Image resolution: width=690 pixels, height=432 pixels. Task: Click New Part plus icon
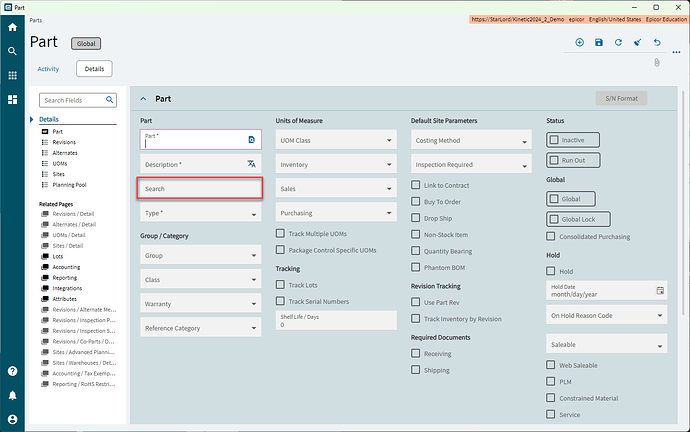coord(580,42)
